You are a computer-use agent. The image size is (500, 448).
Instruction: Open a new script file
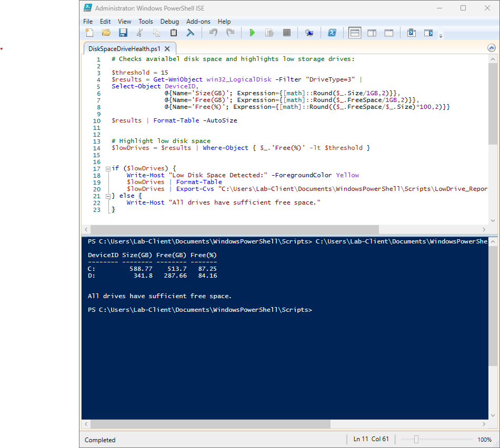click(89, 32)
